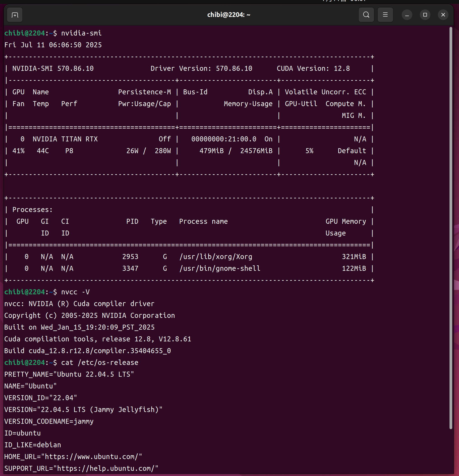The width and height of the screenshot is (459, 476).
Task: Minimize the terminal window
Action: 407,15
